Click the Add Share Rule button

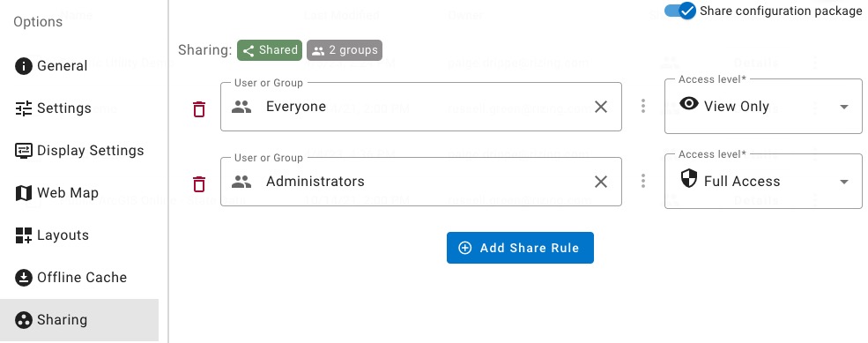click(520, 248)
